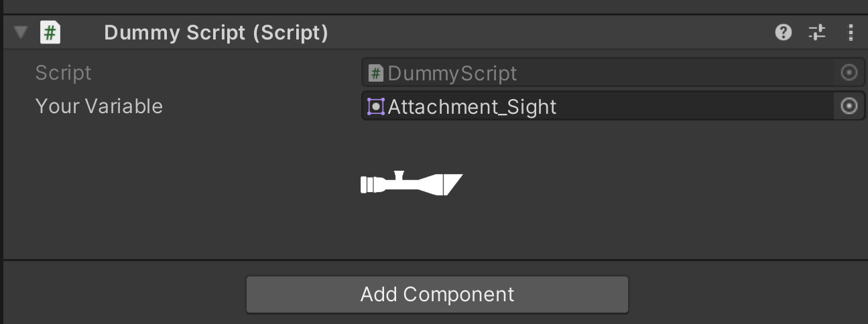Collapse the Dummy Script component foldout

(21, 32)
